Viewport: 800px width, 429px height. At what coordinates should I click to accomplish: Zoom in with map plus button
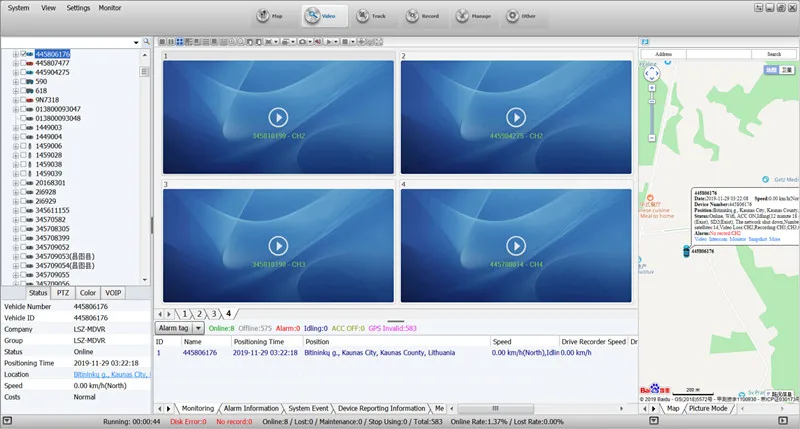pyautogui.click(x=652, y=88)
